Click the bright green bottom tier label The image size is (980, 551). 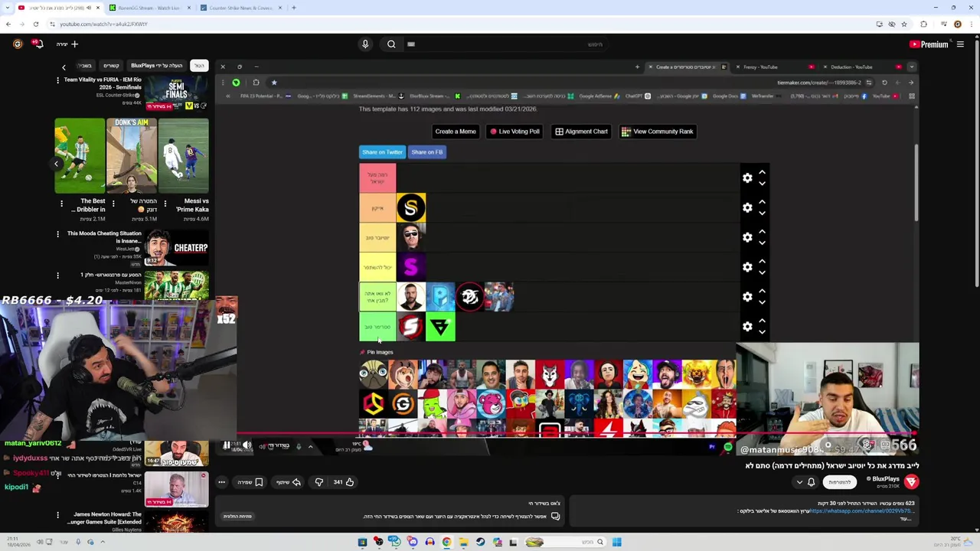pyautogui.click(x=377, y=327)
